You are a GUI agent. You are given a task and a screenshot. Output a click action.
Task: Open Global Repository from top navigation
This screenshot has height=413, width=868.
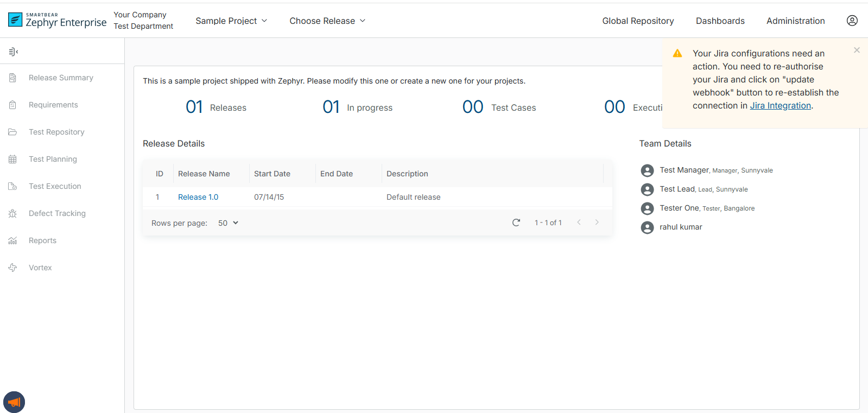coord(638,21)
